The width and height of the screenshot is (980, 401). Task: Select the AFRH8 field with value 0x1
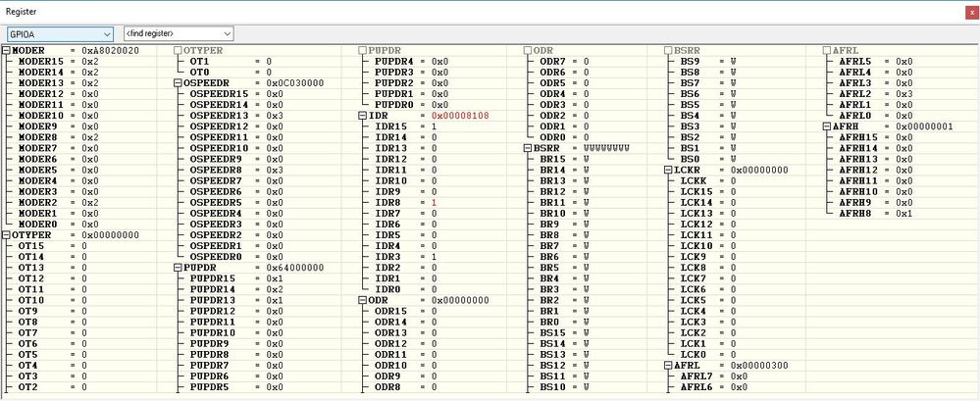(x=876, y=213)
